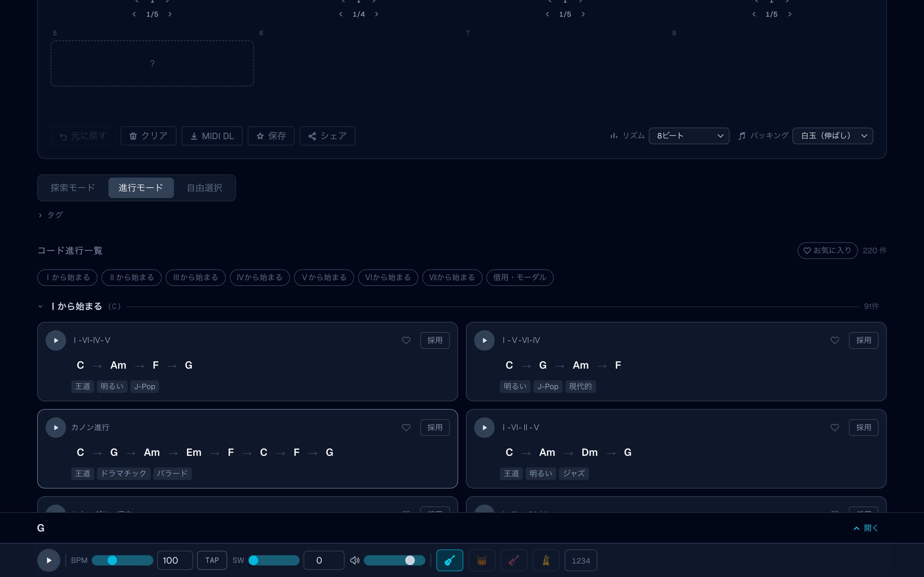Mute audio via speaker icon

(x=355, y=560)
